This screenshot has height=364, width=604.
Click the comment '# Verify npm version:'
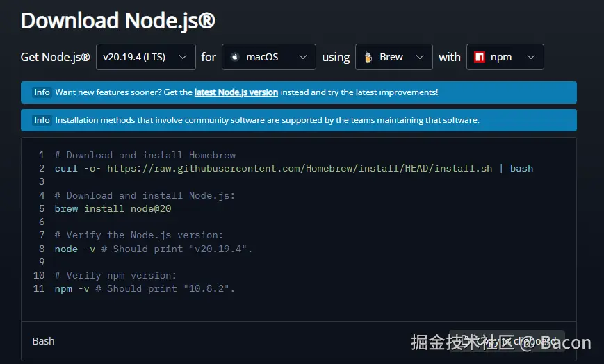click(115, 275)
